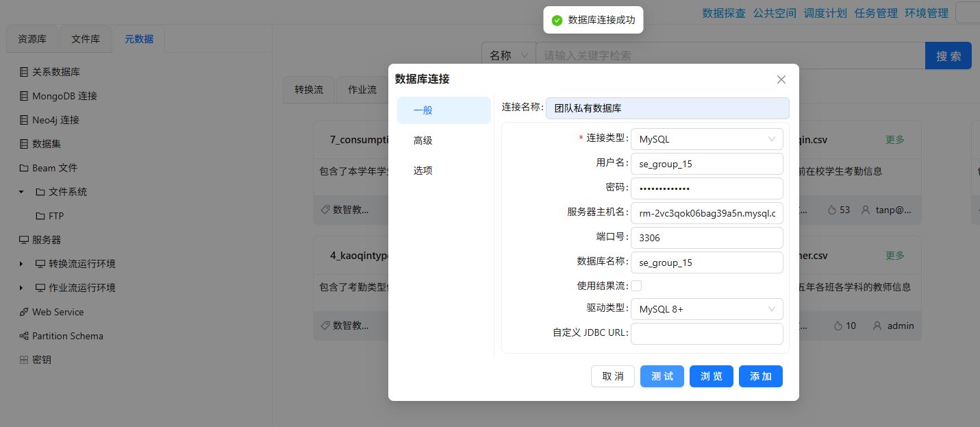Click the 自定义 JDBC URL field

707,334
